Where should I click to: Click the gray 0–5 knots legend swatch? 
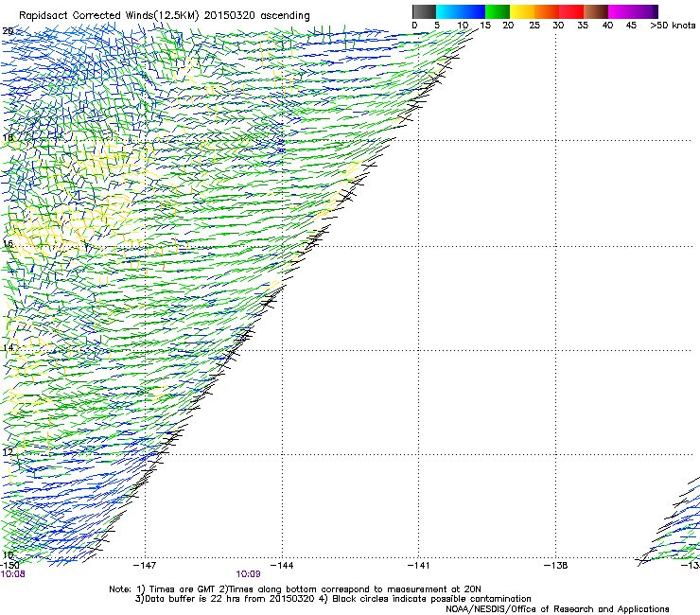point(424,11)
